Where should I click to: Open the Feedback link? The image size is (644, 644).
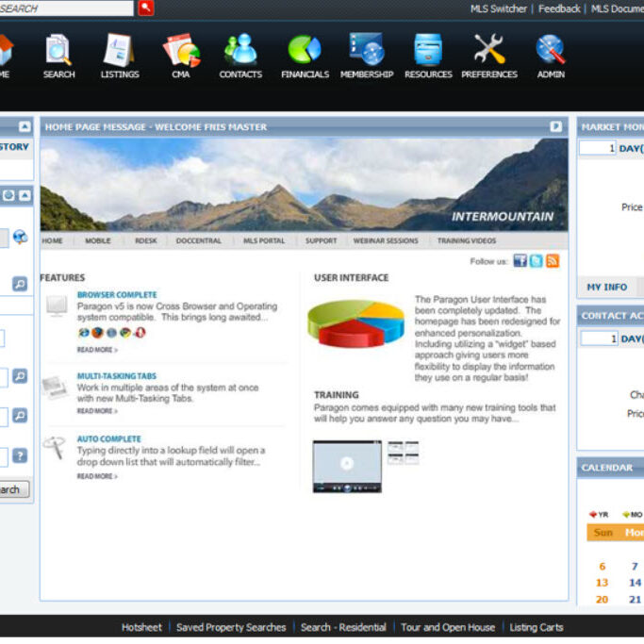(559, 8)
